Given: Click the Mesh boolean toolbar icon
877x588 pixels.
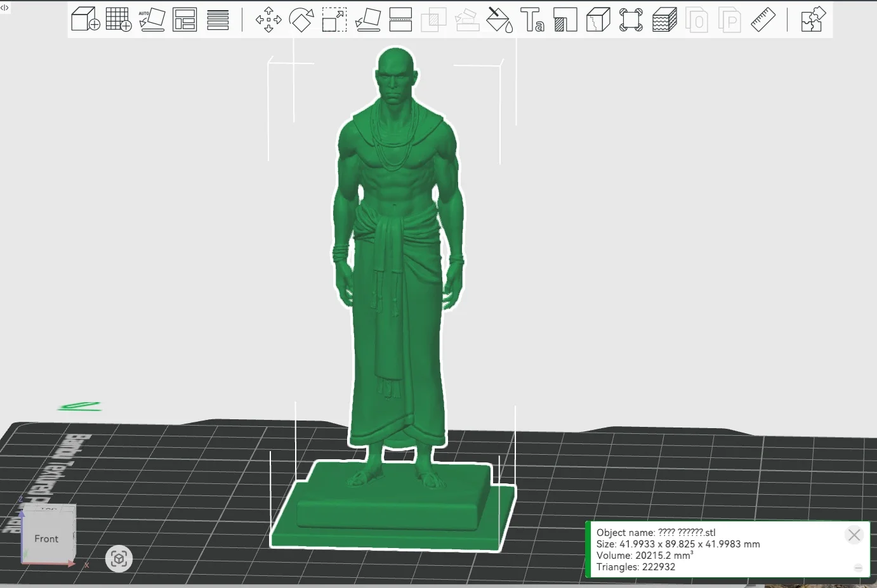Looking at the screenshot, I should (x=433, y=20).
